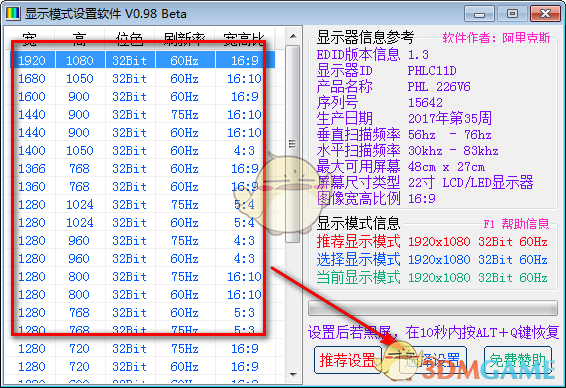
Task: Click the 宽高比 column header
Action: point(245,39)
